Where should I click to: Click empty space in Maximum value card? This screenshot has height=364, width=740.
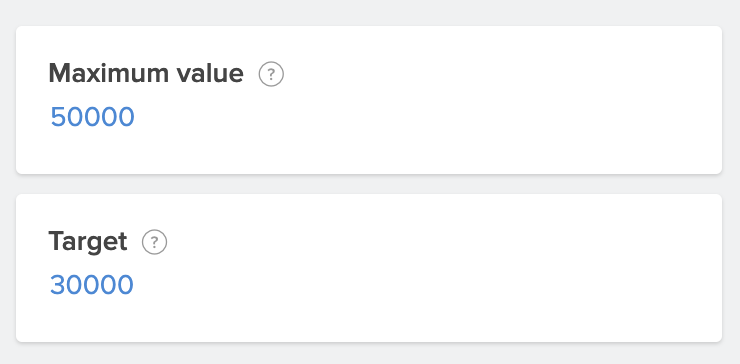coord(472,118)
